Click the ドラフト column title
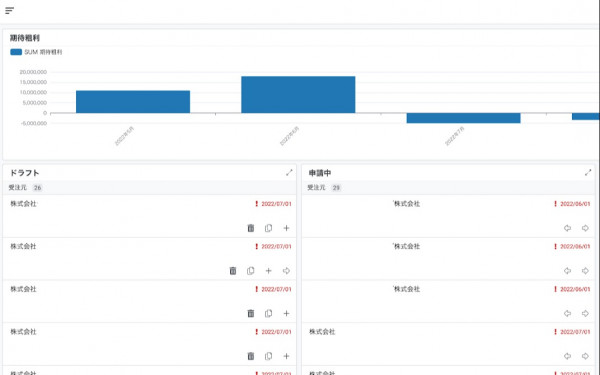 24,173
